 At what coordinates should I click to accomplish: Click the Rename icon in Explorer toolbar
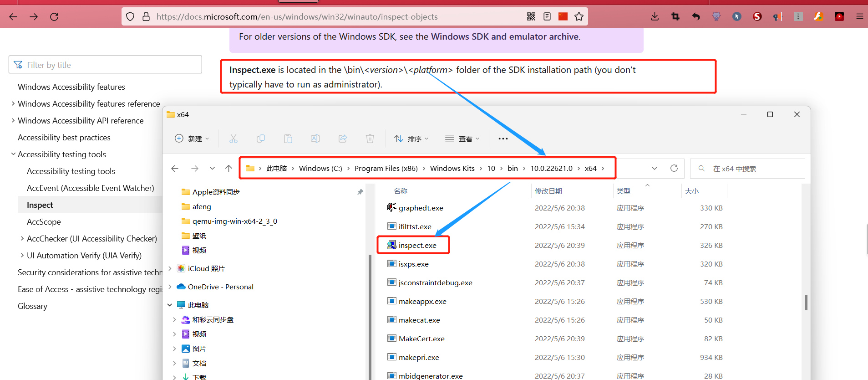point(315,139)
